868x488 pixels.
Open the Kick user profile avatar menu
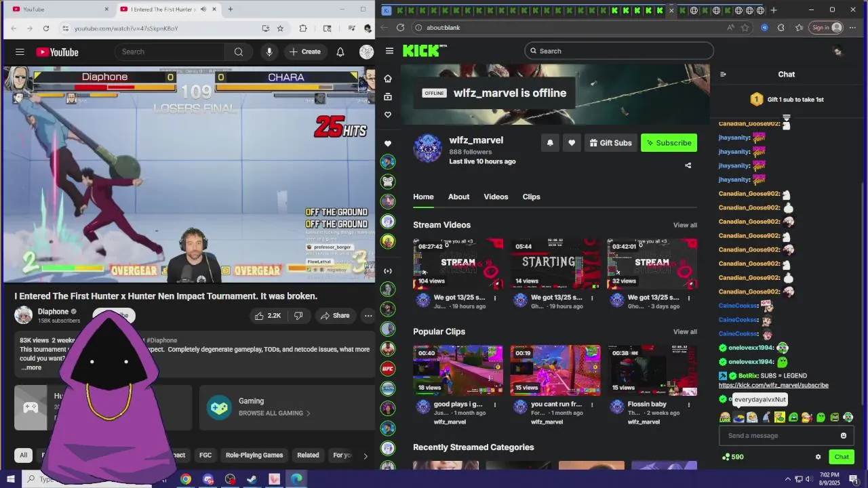pyautogui.click(x=837, y=51)
